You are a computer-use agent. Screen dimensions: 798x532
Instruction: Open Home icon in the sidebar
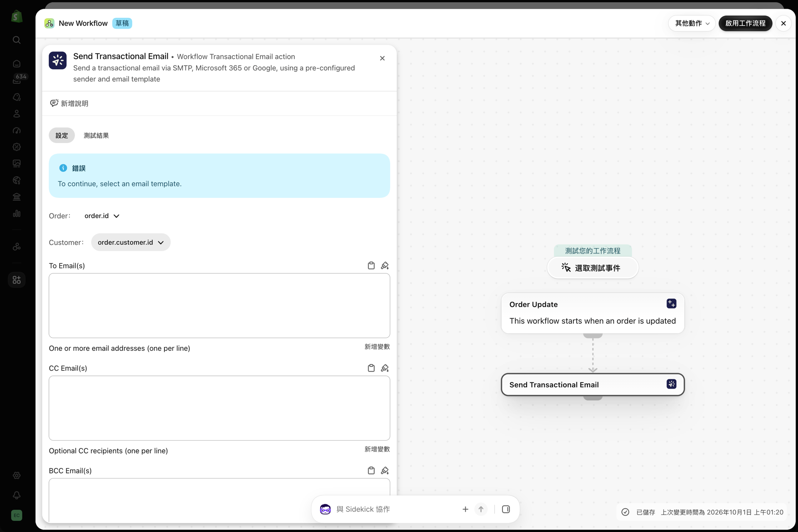coord(17,64)
